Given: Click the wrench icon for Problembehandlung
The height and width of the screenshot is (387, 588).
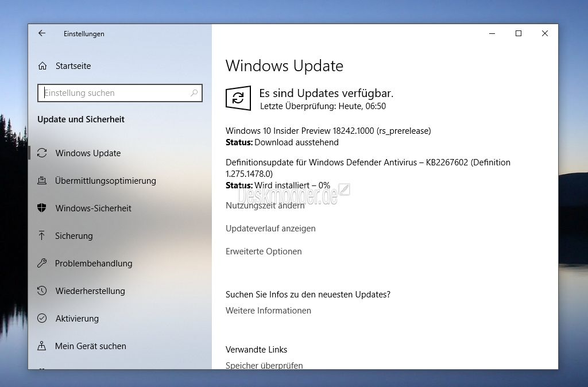Looking at the screenshot, I should 42,263.
